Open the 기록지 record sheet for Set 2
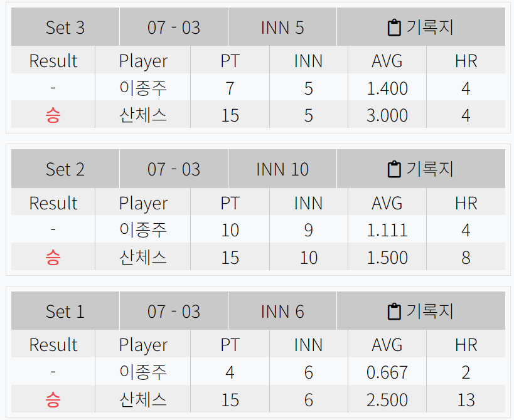 pos(421,169)
